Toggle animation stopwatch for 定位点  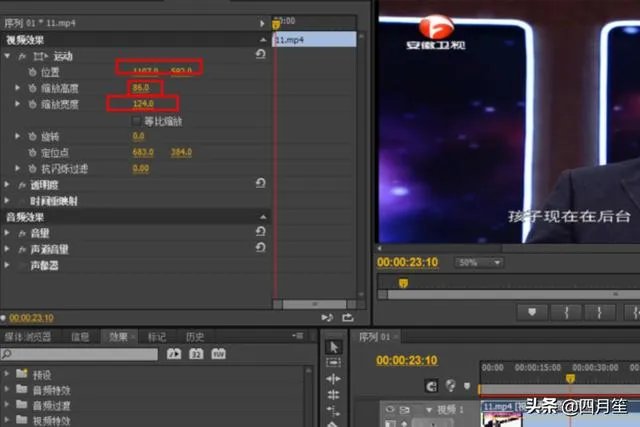coord(33,153)
